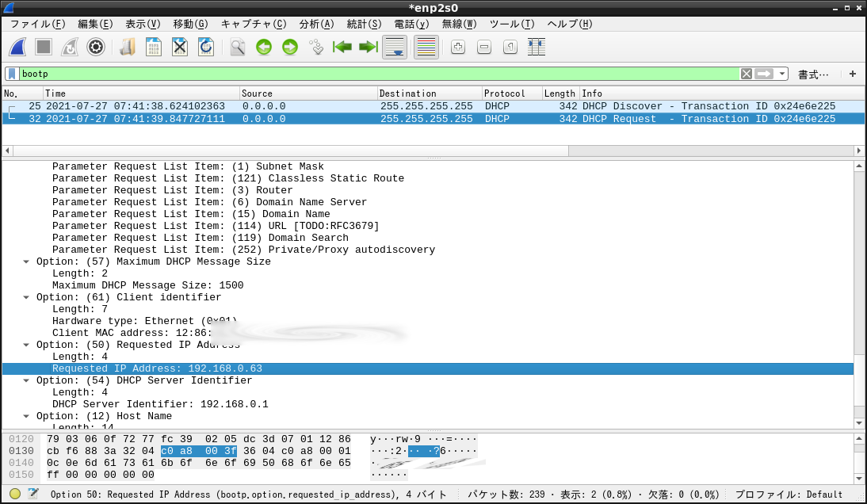This screenshot has width=867, height=504.
Task: Click into the bootp display filter field
Action: [379, 74]
